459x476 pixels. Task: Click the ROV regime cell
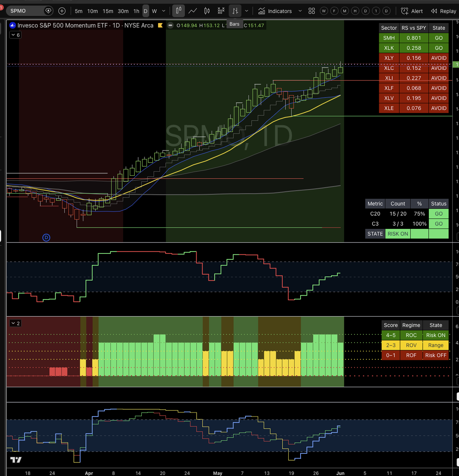coord(411,345)
